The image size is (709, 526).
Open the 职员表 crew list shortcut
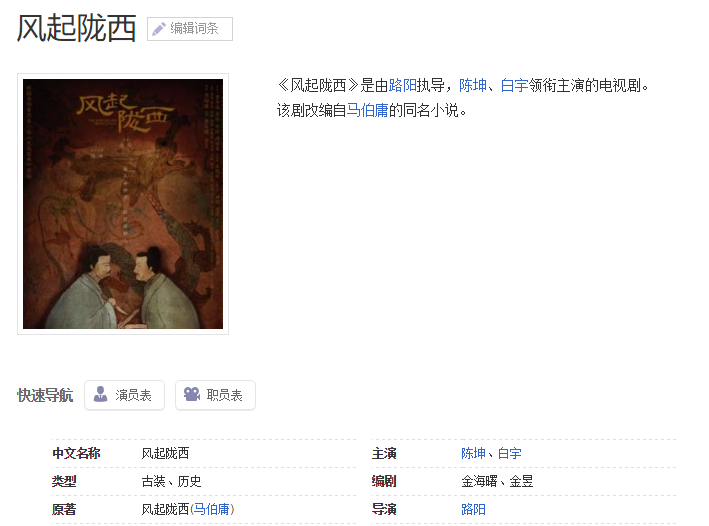215,395
